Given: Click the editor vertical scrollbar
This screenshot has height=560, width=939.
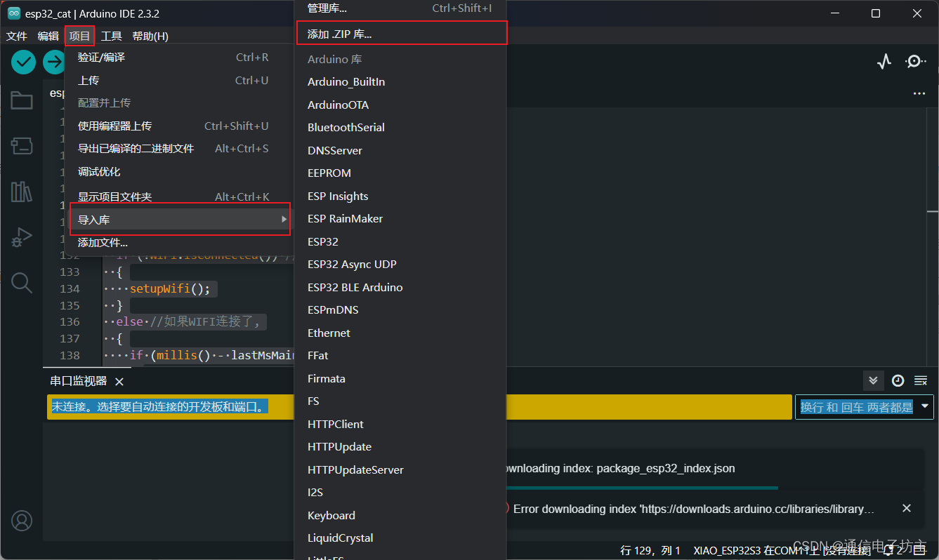Looking at the screenshot, I should 934,211.
